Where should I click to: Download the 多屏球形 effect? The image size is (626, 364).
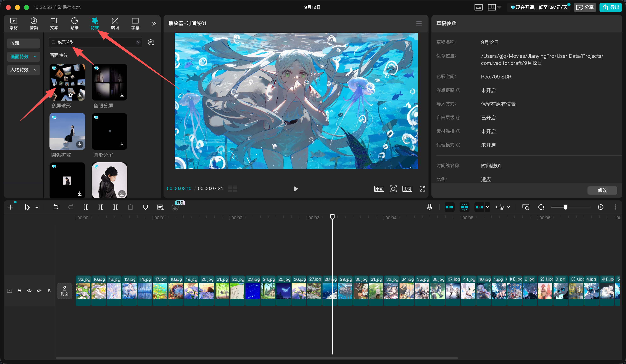(80, 95)
